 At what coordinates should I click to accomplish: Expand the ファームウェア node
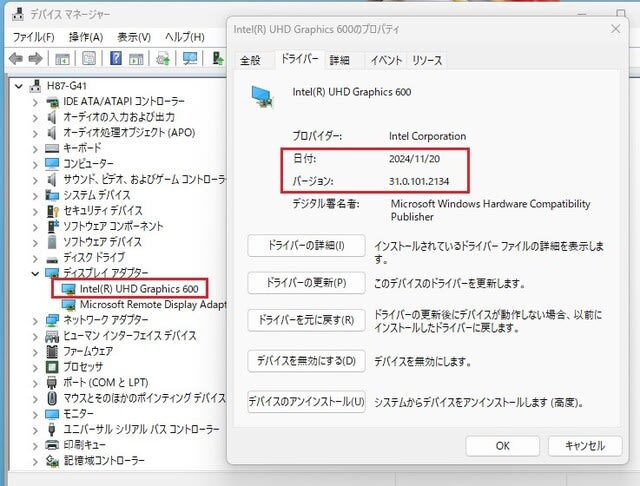35,352
